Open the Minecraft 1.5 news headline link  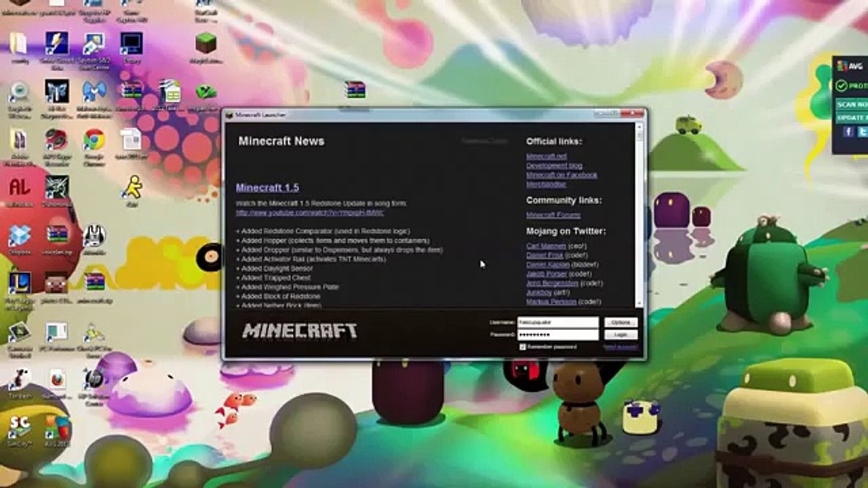click(267, 188)
